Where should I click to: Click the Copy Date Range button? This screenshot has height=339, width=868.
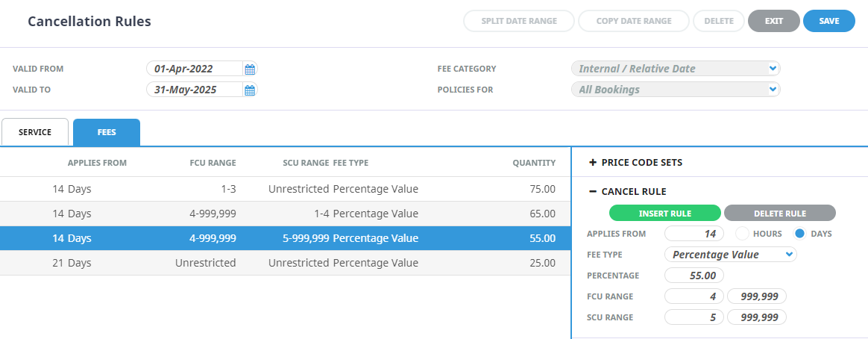coord(633,21)
